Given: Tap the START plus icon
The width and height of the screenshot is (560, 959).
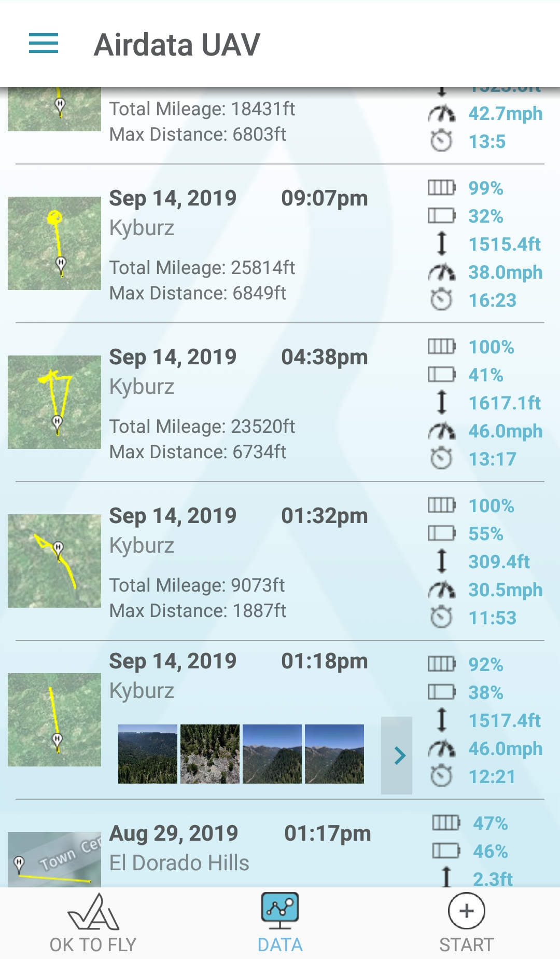Looking at the screenshot, I should click(x=466, y=911).
